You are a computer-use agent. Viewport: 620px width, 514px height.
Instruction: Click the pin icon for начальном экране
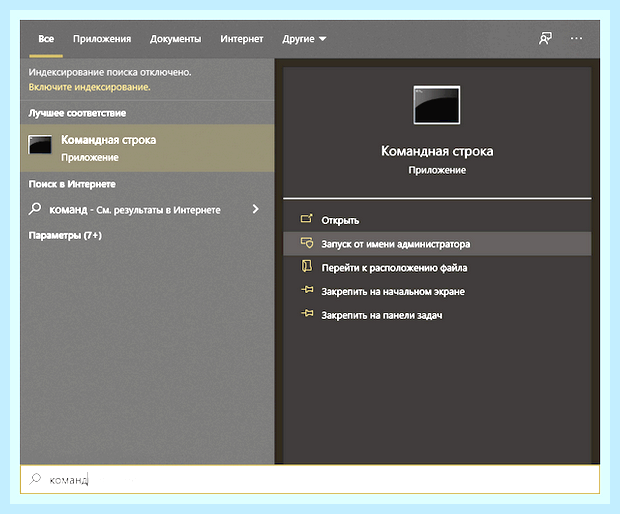pos(307,290)
